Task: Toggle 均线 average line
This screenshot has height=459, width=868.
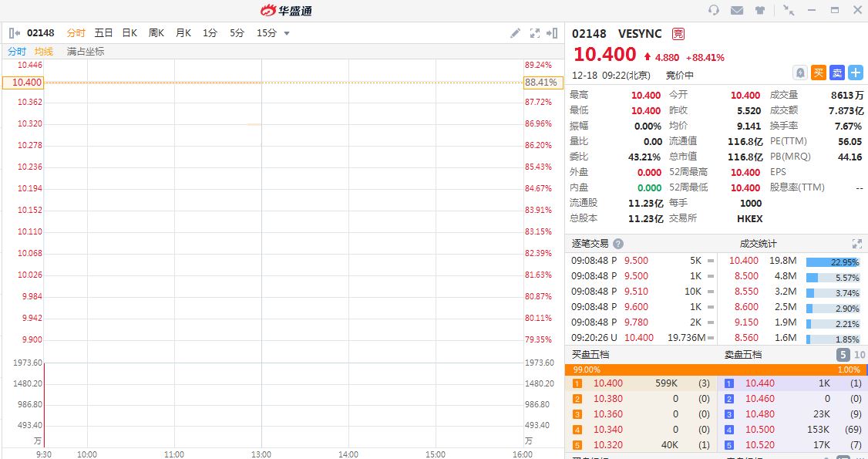Action: (44, 52)
